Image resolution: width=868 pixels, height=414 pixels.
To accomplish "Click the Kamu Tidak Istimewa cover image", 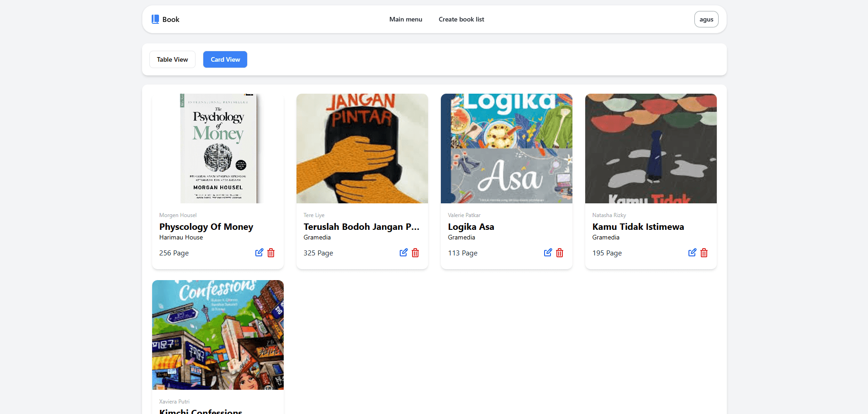I will pos(651,149).
